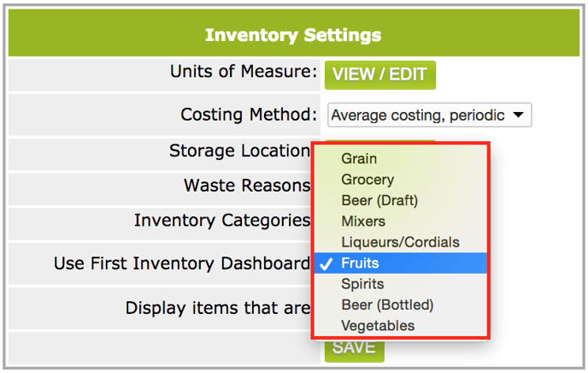Click the Inventory Categories label
Screen dimensions: 588x373
click(x=223, y=221)
